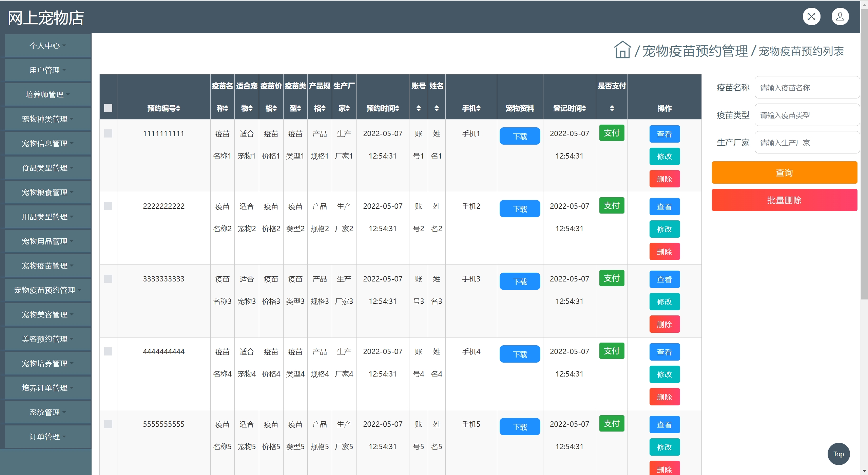Sort by 是否支付 column sort arrows
The height and width of the screenshot is (475, 868).
coord(612,108)
